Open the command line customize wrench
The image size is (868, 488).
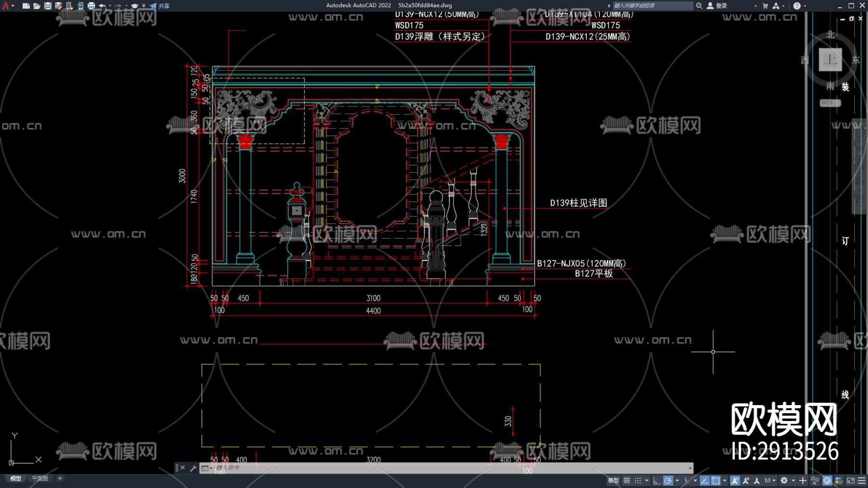(x=193, y=468)
